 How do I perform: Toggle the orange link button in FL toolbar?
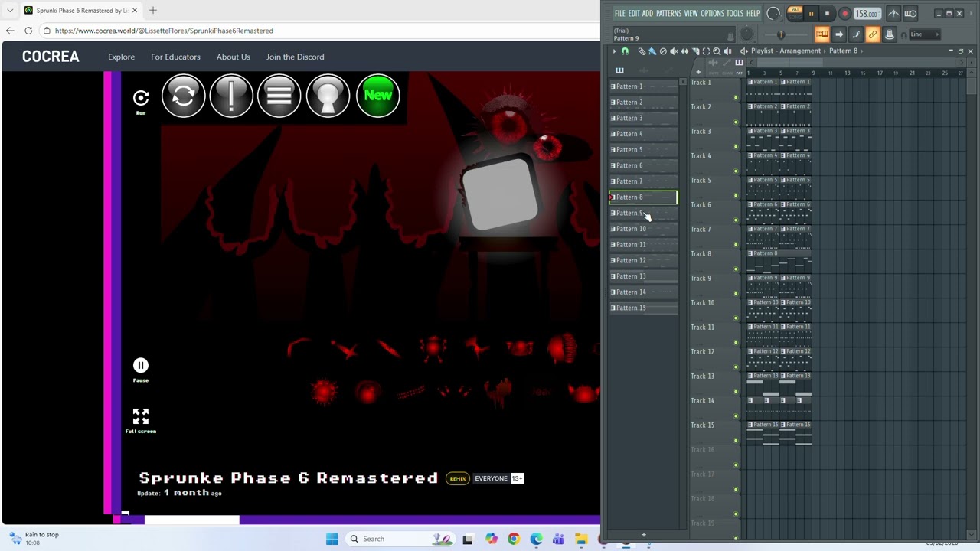873,34
